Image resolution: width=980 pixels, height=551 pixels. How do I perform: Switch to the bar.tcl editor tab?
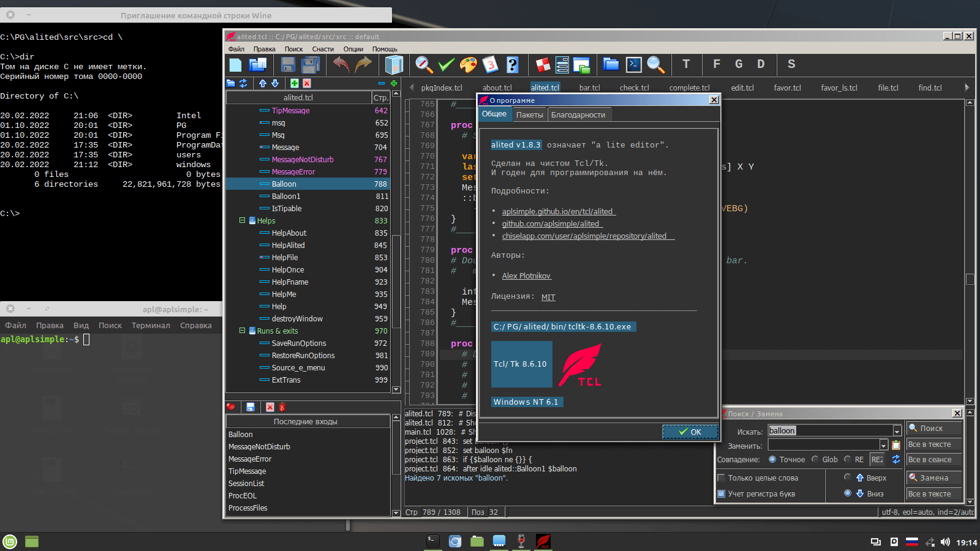click(590, 88)
